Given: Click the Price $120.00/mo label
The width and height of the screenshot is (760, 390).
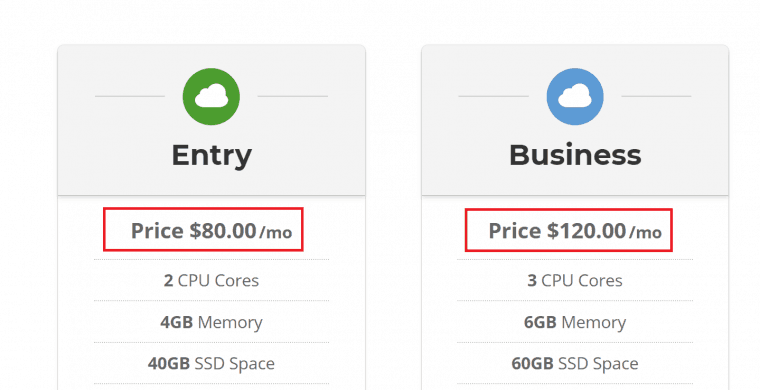Looking at the screenshot, I should pyautogui.click(x=575, y=231).
